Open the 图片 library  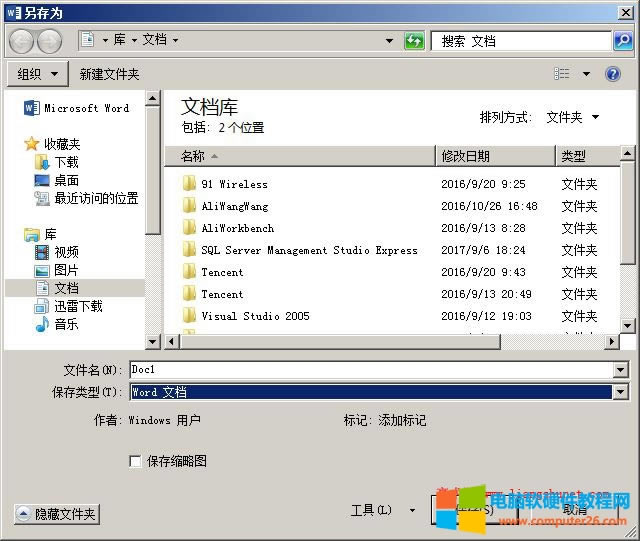tap(57, 270)
